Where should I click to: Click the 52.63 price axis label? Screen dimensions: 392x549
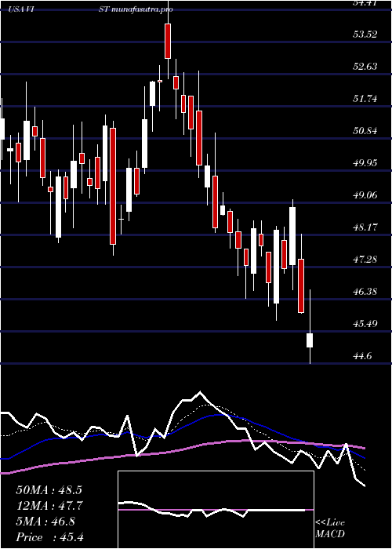(x=365, y=66)
